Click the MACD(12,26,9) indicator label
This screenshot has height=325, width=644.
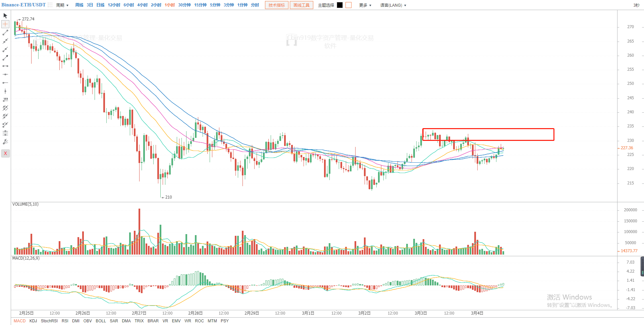(x=26, y=258)
